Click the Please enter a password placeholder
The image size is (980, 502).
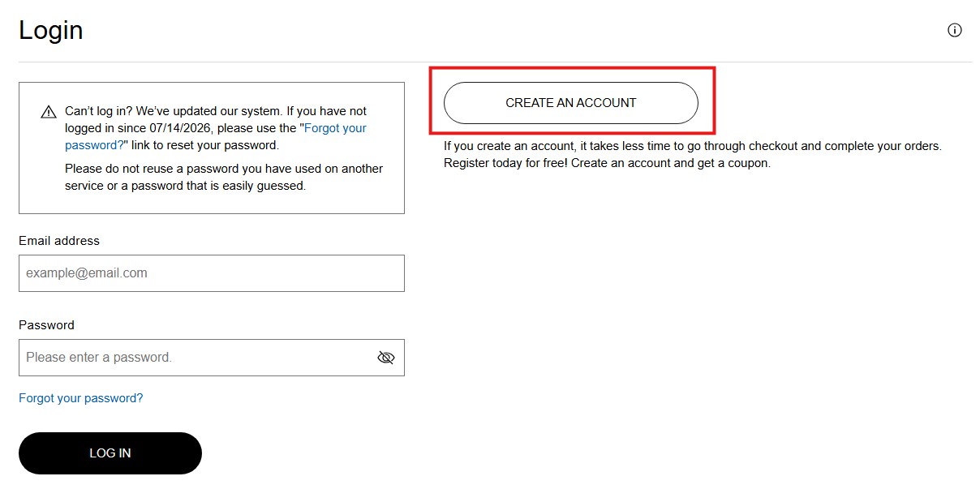(x=99, y=358)
